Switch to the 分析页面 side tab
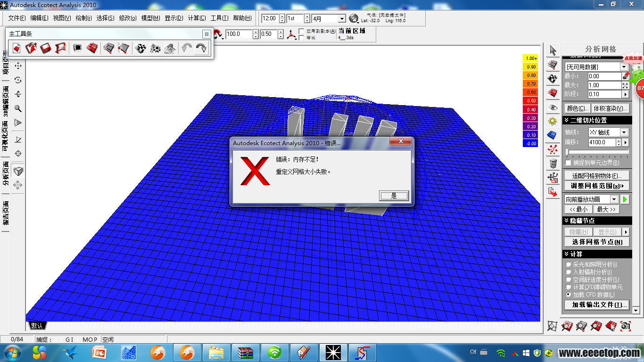 tap(6, 174)
